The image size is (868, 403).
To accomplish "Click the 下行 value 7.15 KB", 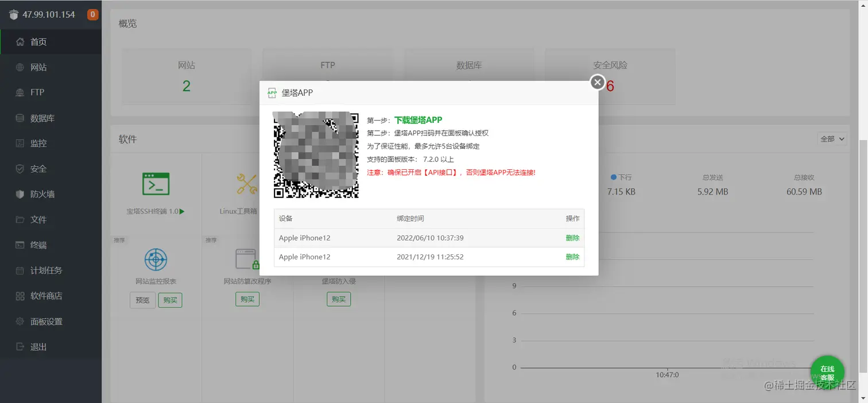I will [621, 192].
